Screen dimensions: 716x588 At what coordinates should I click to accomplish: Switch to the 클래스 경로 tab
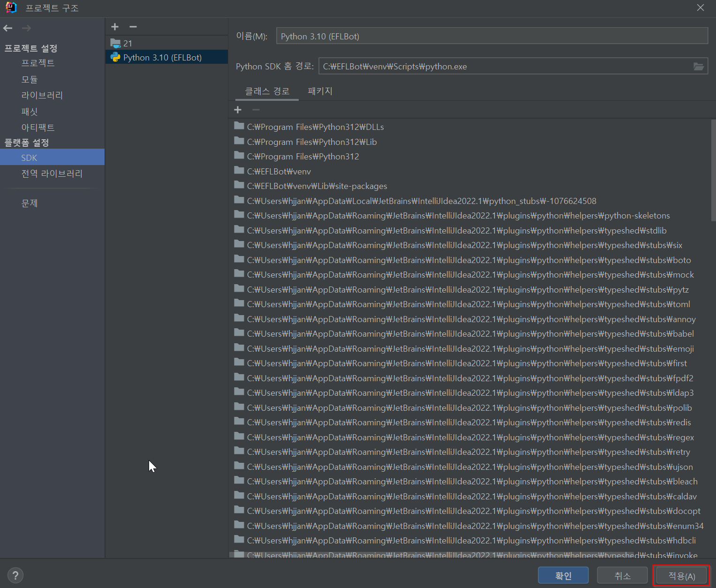point(267,91)
